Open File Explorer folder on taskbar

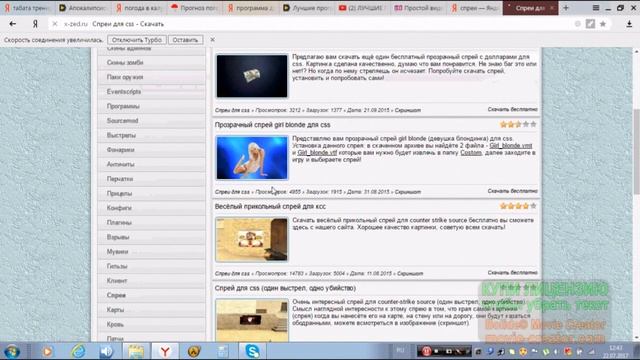pos(136,351)
